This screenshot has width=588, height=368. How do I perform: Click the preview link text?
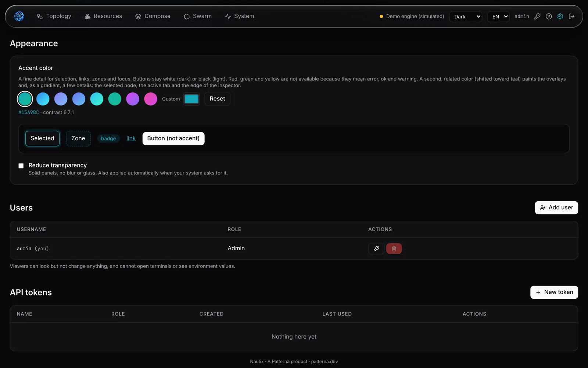(131, 138)
